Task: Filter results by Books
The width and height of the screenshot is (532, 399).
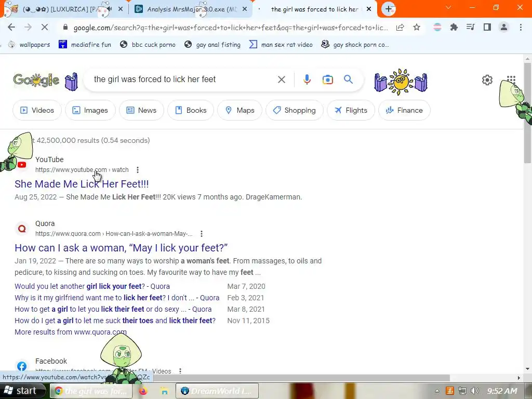Action: click(191, 110)
